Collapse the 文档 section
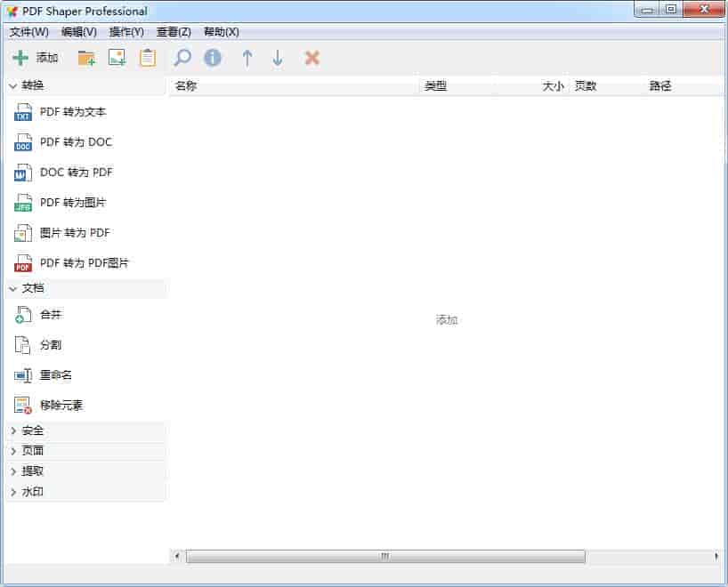This screenshot has width=728, height=587. click(x=13, y=289)
